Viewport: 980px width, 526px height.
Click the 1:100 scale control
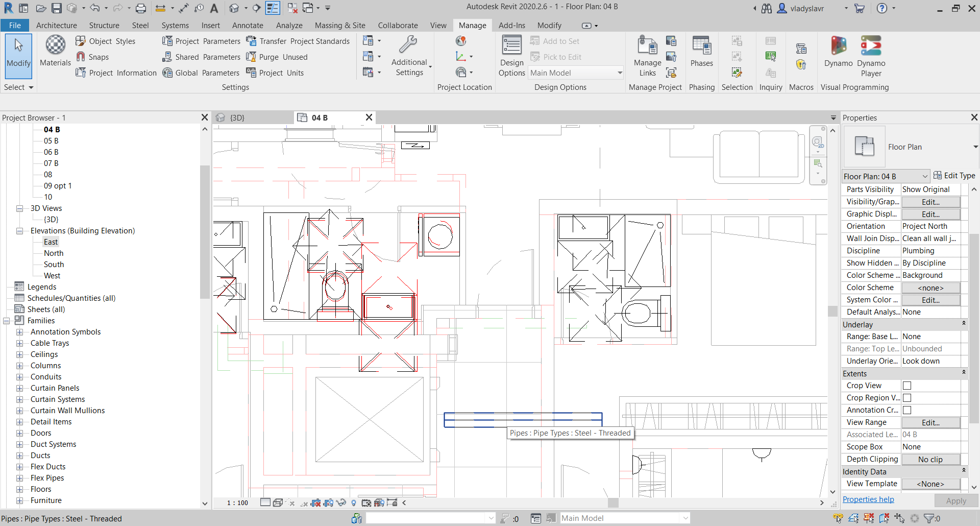[236, 503]
